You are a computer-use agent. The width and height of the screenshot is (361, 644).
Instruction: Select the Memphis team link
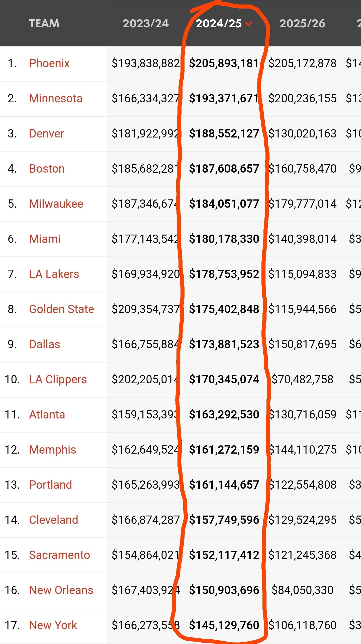click(x=52, y=450)
